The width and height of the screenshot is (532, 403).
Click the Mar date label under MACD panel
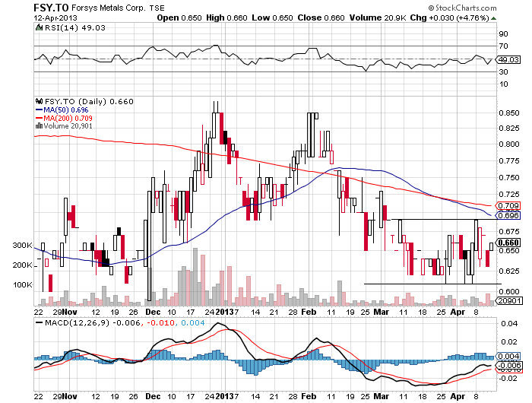click(x=382, y=396)
